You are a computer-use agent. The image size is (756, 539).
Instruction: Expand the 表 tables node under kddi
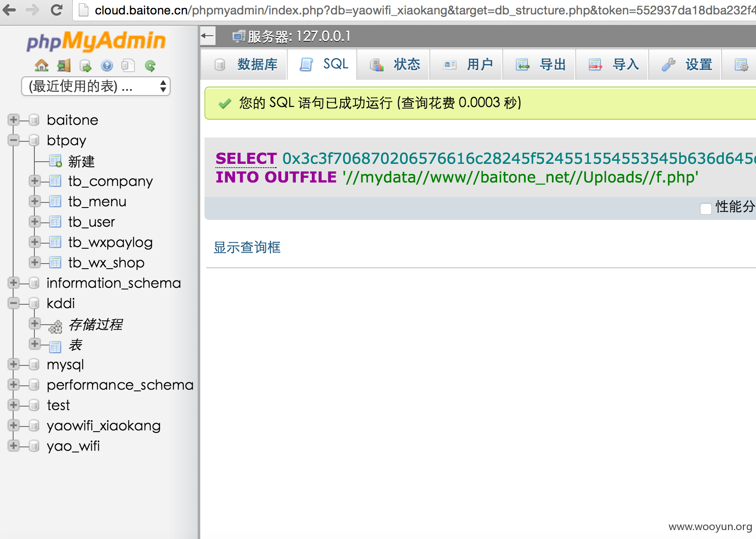(x=35, y=344)
